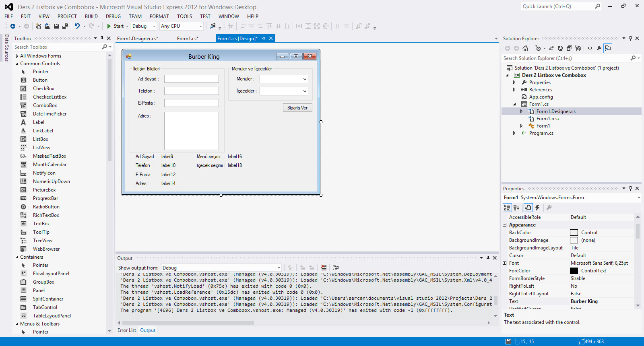Click the New Project toolbar icon
644x346 pixels.
(x=39, y=26)
